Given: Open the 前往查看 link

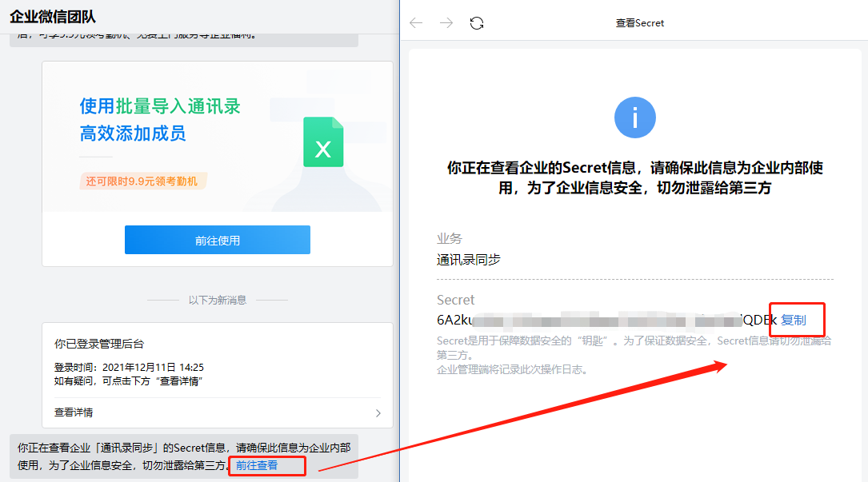Looking at the screenshot, I should click(257, 465).
